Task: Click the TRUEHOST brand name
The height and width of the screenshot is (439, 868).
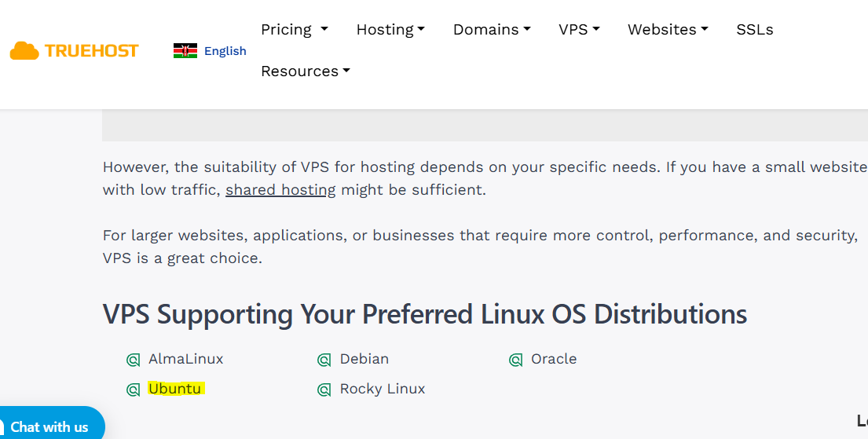Action: coord(91,51)
